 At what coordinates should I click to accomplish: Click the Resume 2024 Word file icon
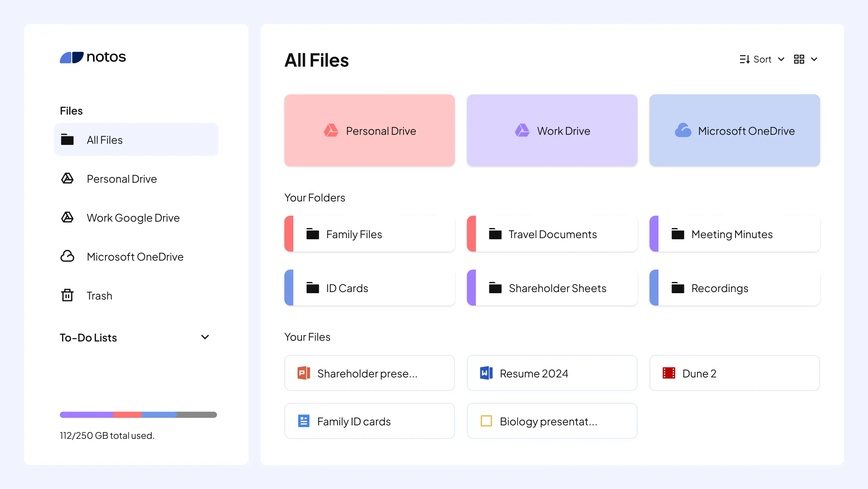pos(486,373)
